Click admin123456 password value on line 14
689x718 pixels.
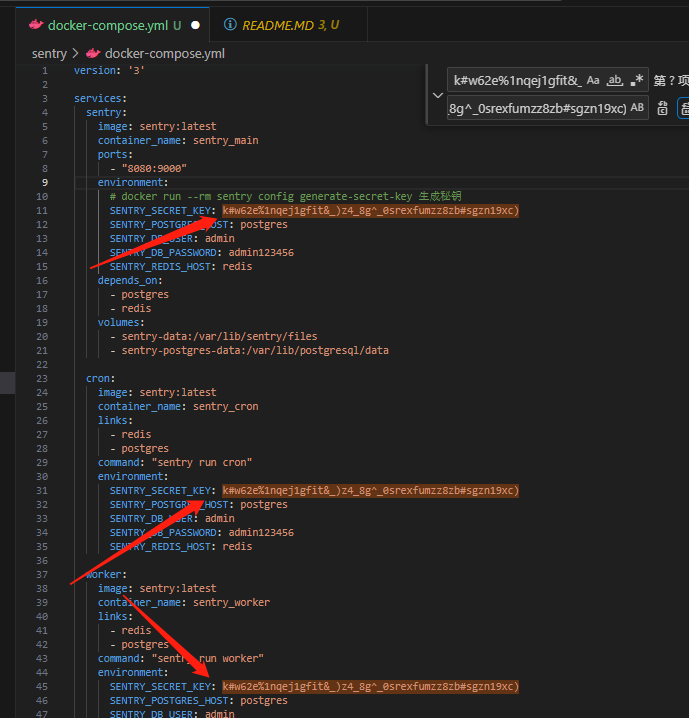(x=261, y=252)
